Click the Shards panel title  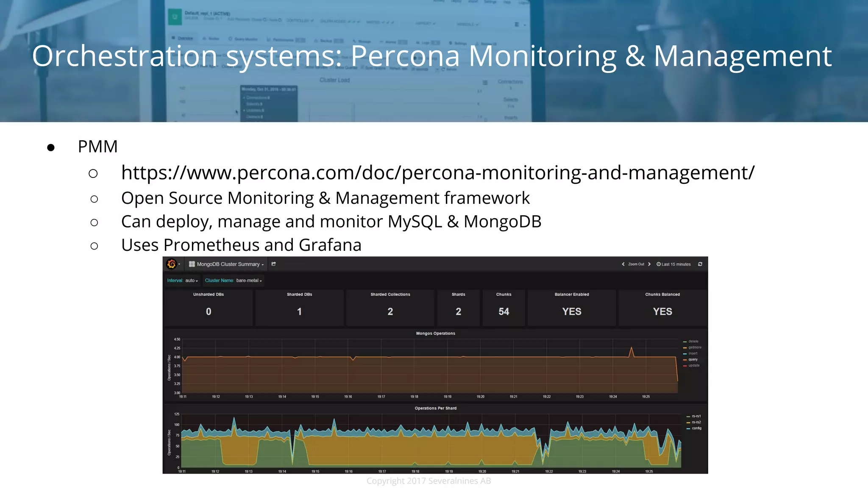coord(459,294)
